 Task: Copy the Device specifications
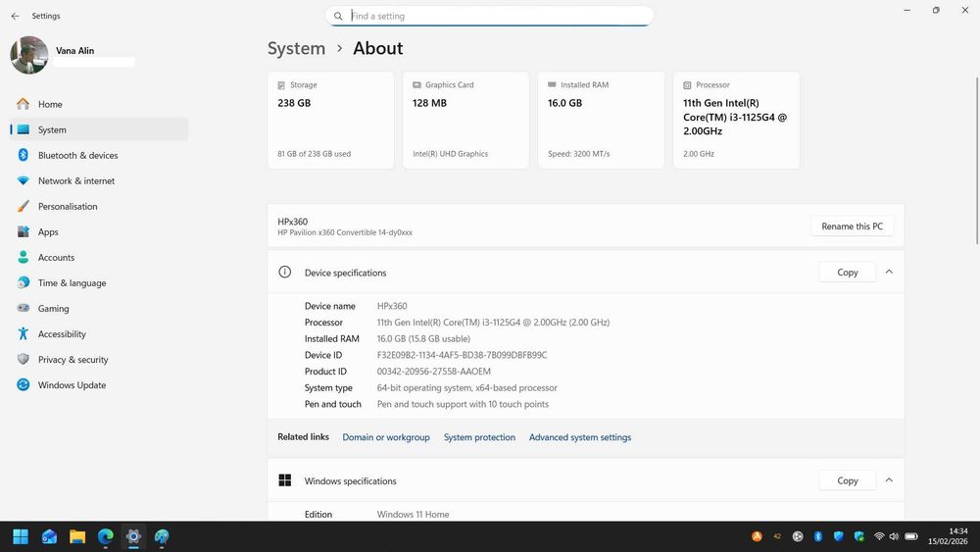click(x=848, y=272)
